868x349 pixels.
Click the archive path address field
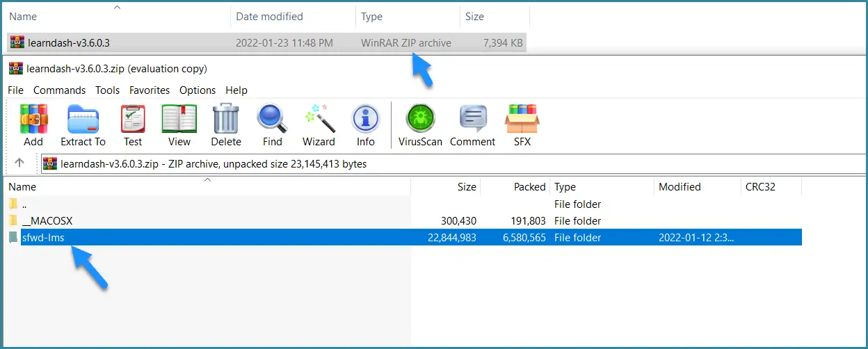pos(453,164)
